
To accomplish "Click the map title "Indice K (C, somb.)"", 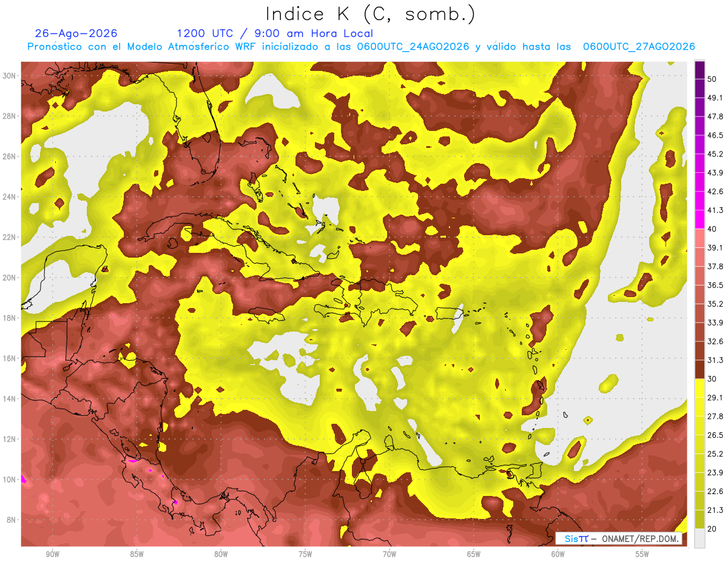I will coord(371,15).
